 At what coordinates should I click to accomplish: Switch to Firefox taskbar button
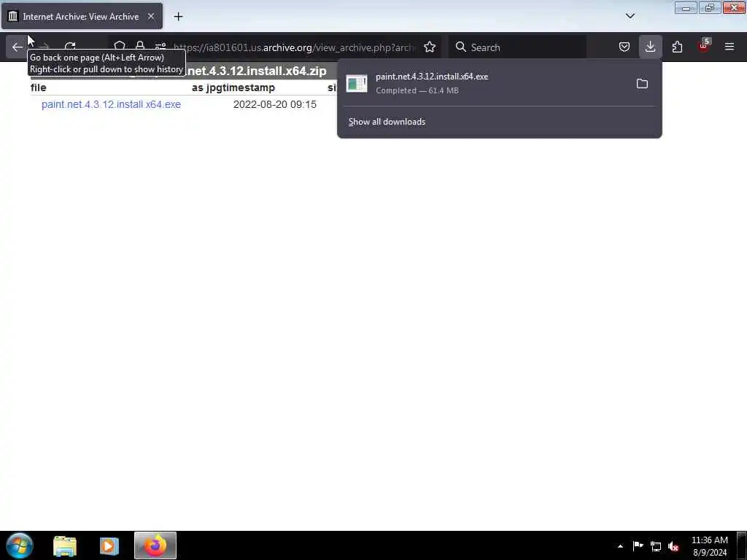[155, 545]
